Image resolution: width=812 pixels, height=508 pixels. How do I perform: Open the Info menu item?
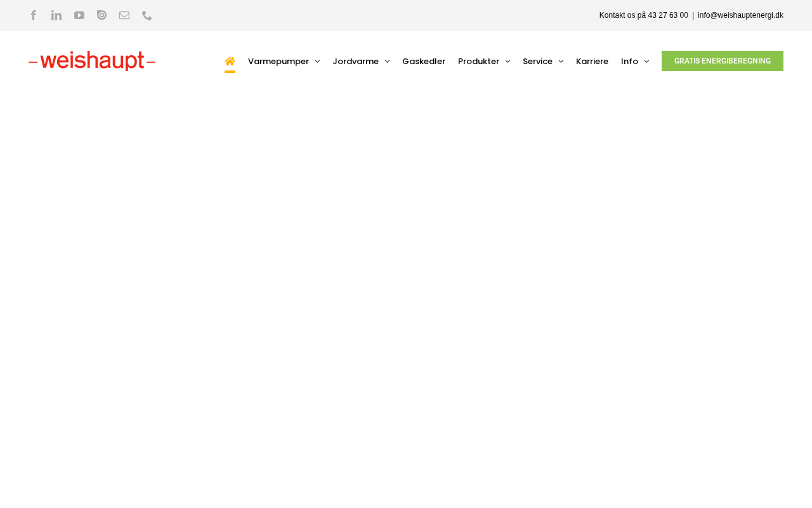click(629, 62)
